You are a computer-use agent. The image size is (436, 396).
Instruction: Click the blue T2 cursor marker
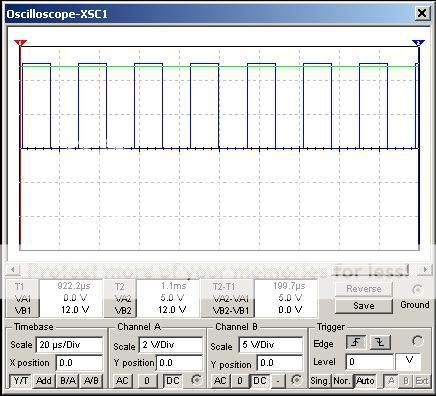[x=418, y=43]
